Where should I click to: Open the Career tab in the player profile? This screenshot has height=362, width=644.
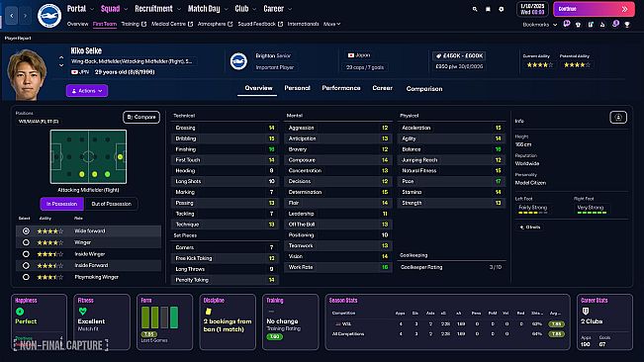[x=383, y=88]
